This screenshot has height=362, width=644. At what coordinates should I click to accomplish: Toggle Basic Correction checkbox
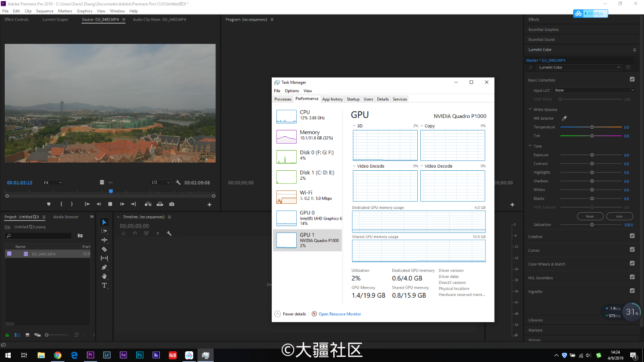tap(632, 79)
